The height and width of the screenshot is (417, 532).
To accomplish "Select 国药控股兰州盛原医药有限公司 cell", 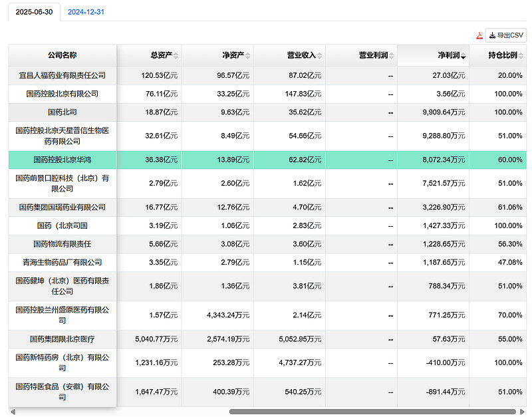I will 63,315.
